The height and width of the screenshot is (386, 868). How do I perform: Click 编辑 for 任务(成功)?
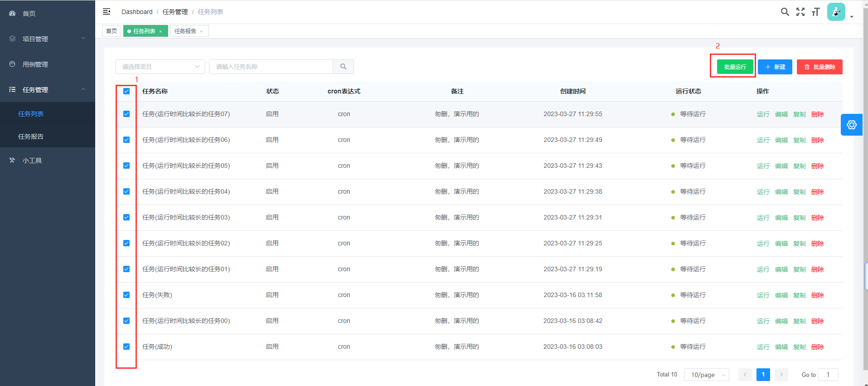pyautogui.click(x=781, y=347)
